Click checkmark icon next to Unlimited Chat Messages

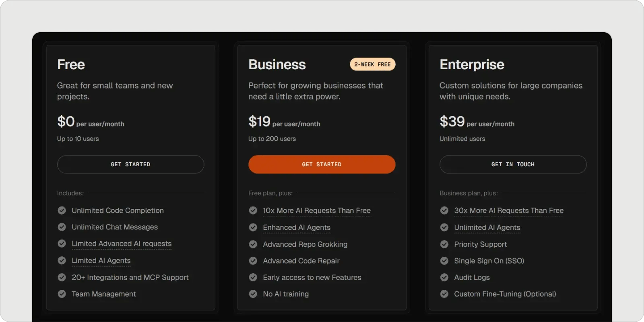[x=62, y=227]
